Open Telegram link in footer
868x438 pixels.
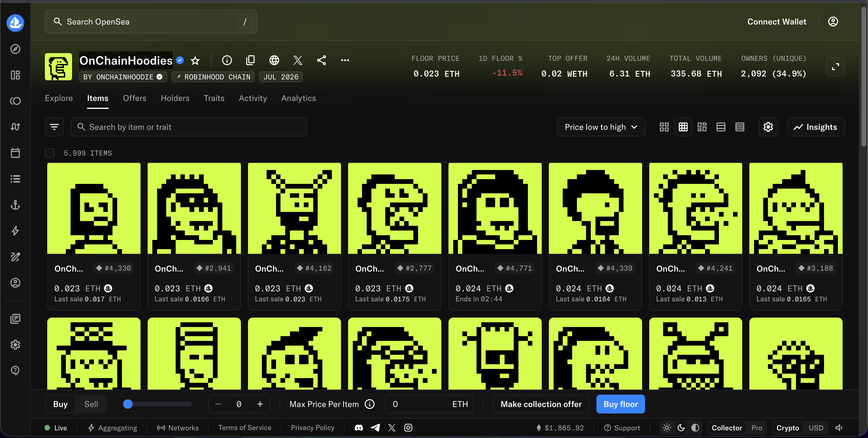375,428
